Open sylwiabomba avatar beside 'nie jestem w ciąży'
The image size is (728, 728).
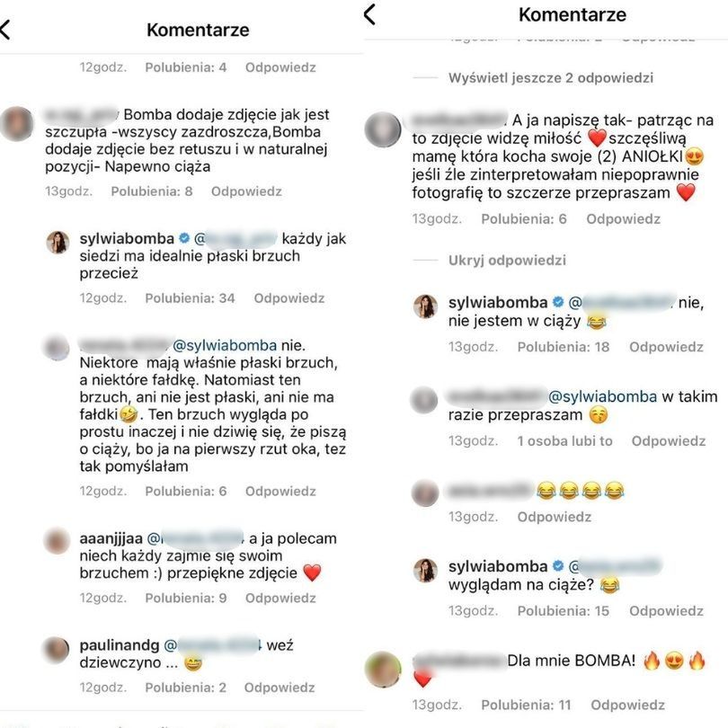(425, 306)
